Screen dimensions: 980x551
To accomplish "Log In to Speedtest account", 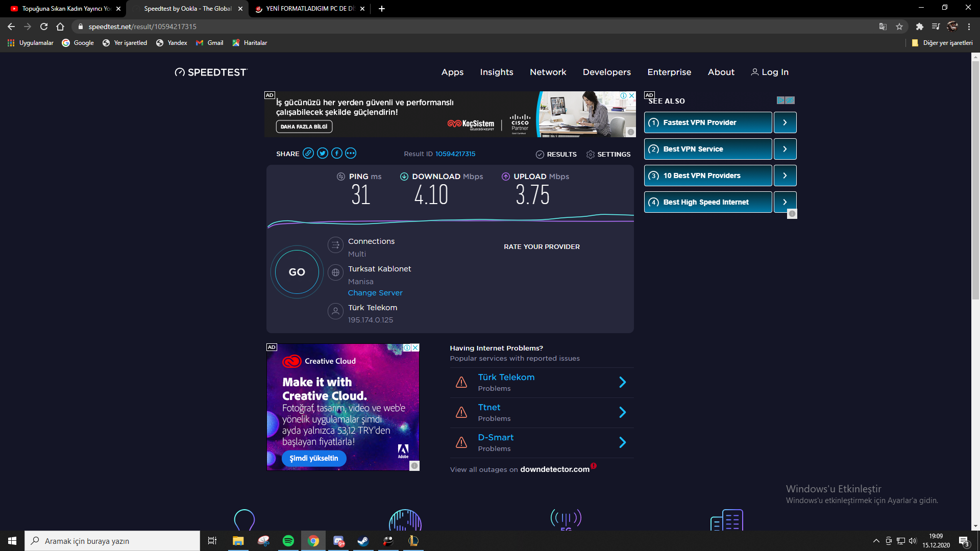I will click(x=770, y=72).
